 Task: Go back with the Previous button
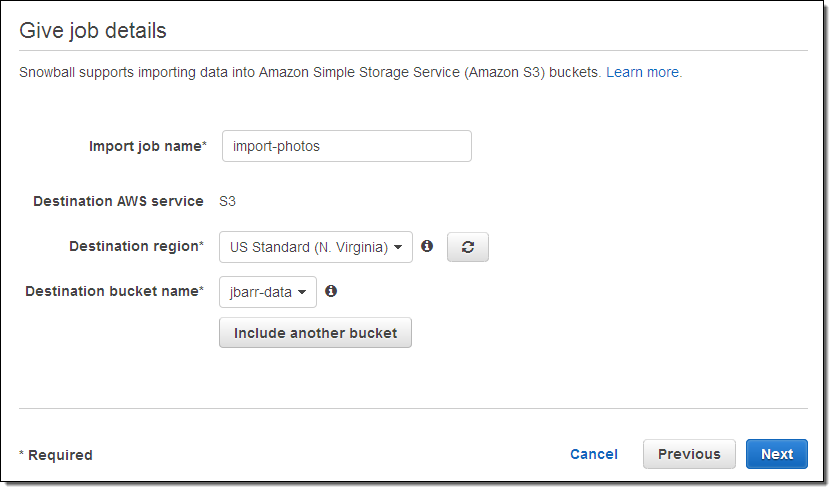point(689,454)
